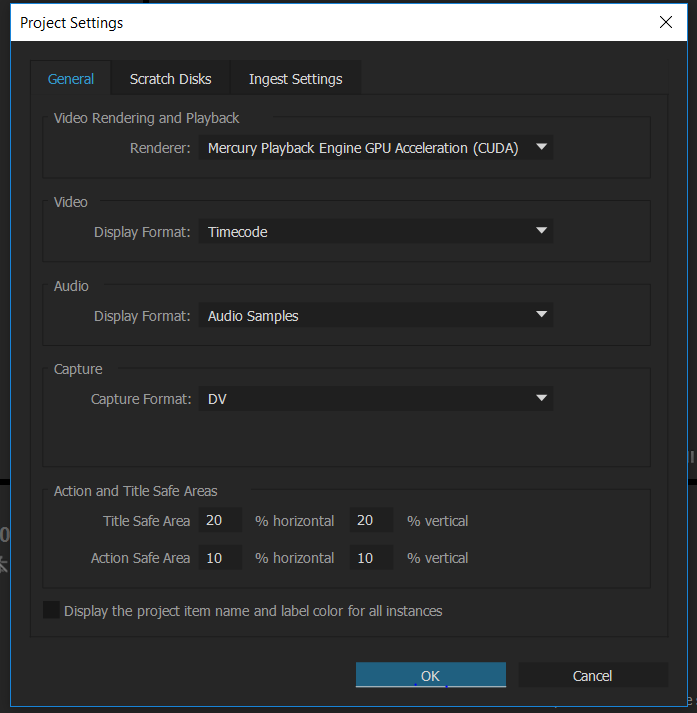Click the Cancel button
697x713 pixels.
[592, 676]
